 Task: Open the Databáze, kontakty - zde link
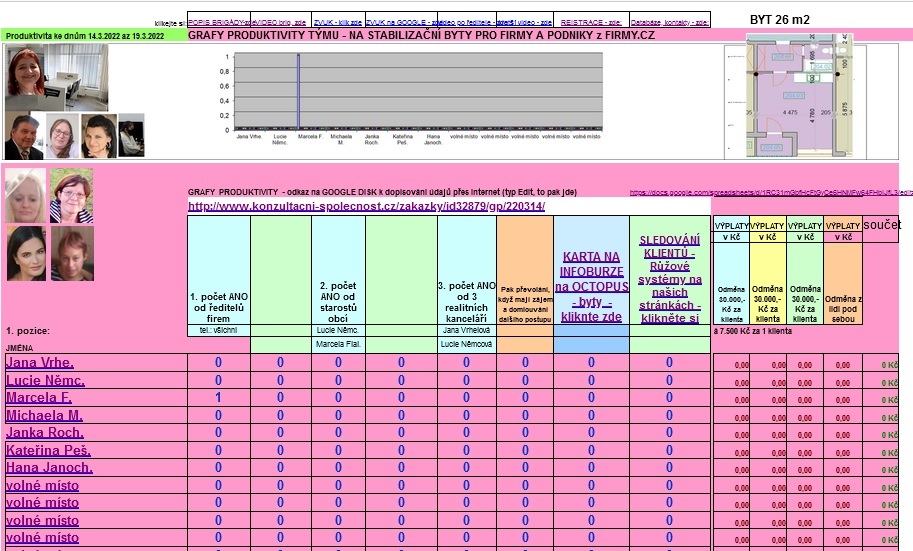(670, 22)
